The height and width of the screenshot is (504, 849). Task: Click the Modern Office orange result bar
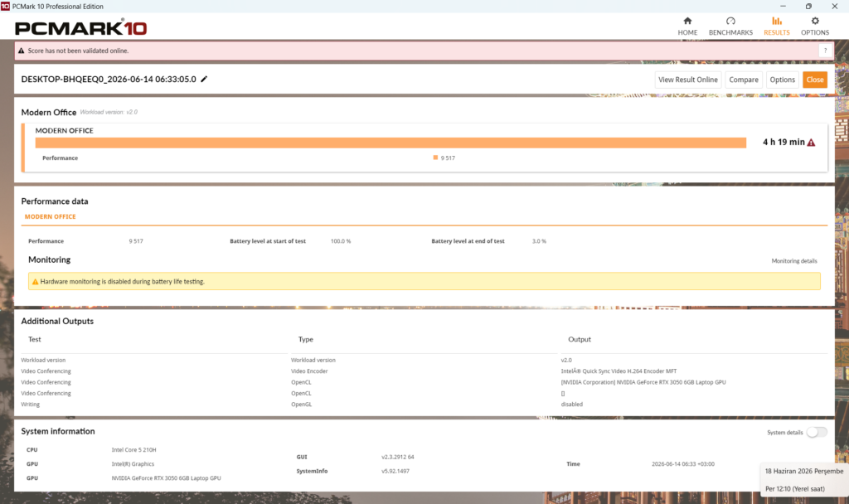[x=391, y=143]
